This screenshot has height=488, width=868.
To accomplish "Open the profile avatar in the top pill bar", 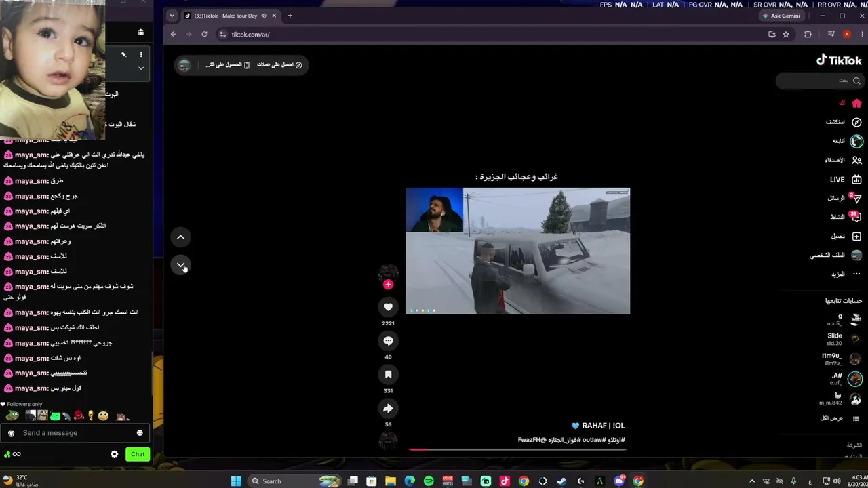I will [184, 65].
